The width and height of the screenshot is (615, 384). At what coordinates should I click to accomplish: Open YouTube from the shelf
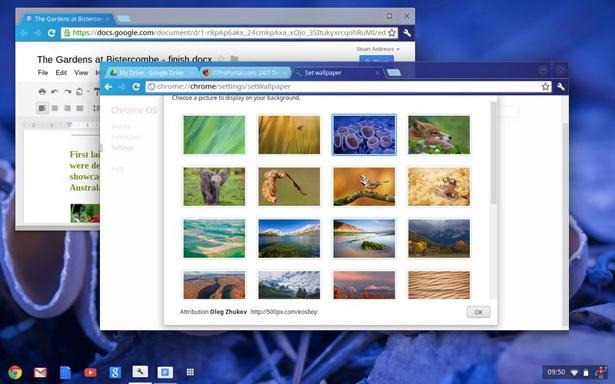[90, 372]
